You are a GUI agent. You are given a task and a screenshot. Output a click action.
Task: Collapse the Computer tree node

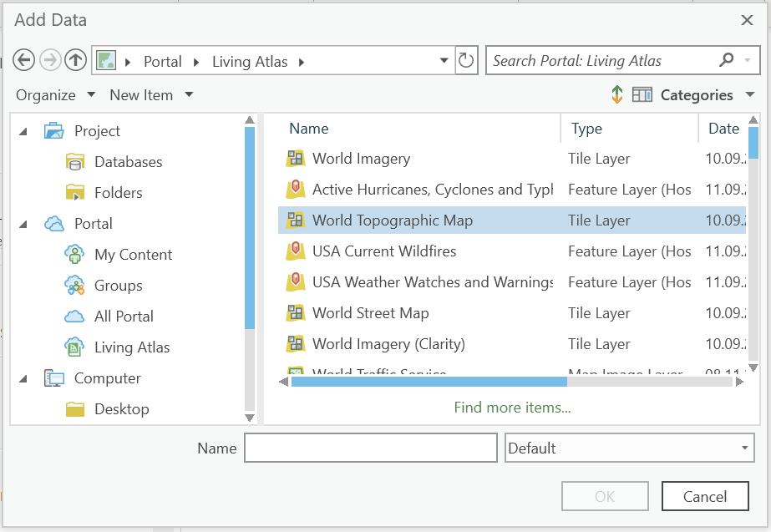(x=23, y=378)
